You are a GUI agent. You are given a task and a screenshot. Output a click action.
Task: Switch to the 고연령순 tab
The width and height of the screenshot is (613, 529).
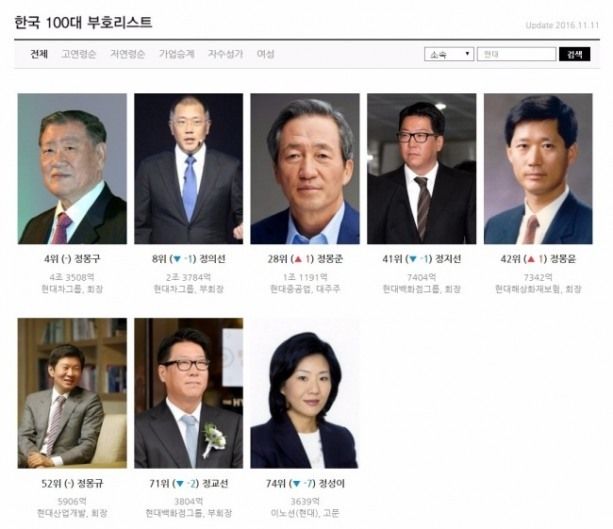pyautogui.click(x=79, y=54)
